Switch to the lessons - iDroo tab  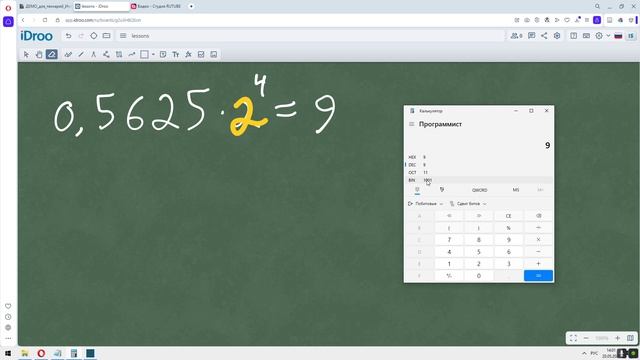tap(101, 6)
